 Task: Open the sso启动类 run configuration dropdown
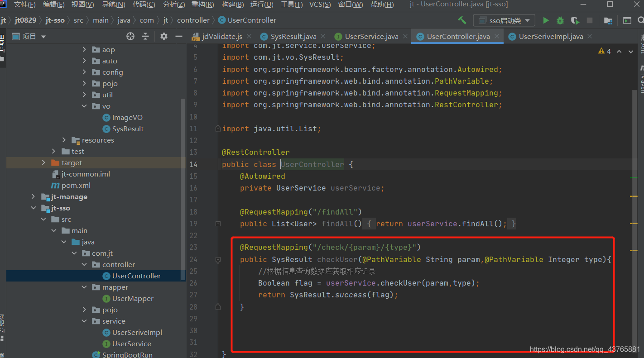pyautogui.click(x=504, y=20)
